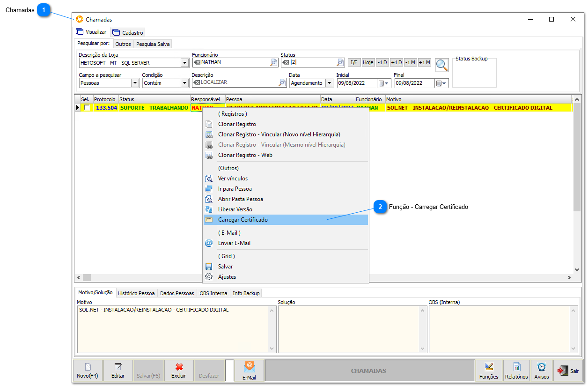Open the Campo a pesquisar dropdown

135,83
